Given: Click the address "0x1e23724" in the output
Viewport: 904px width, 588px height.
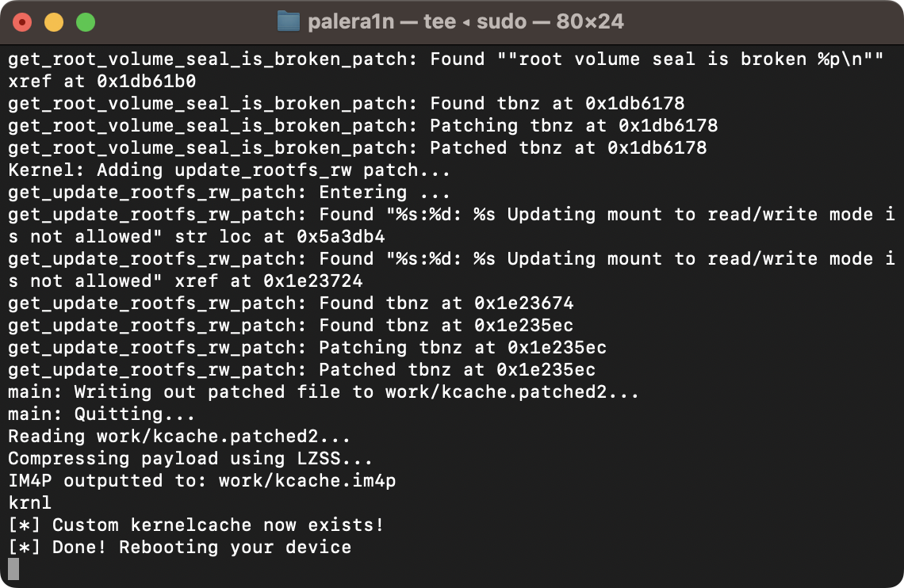Looking at the screenshot, I should pos(312,281).
